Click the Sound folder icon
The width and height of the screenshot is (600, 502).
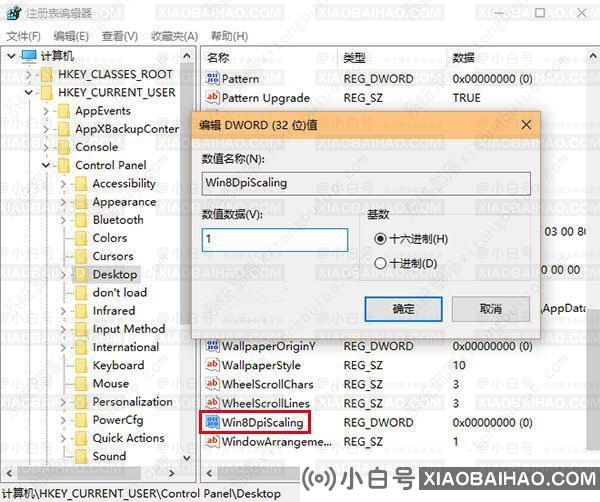(x=81, y=456)
